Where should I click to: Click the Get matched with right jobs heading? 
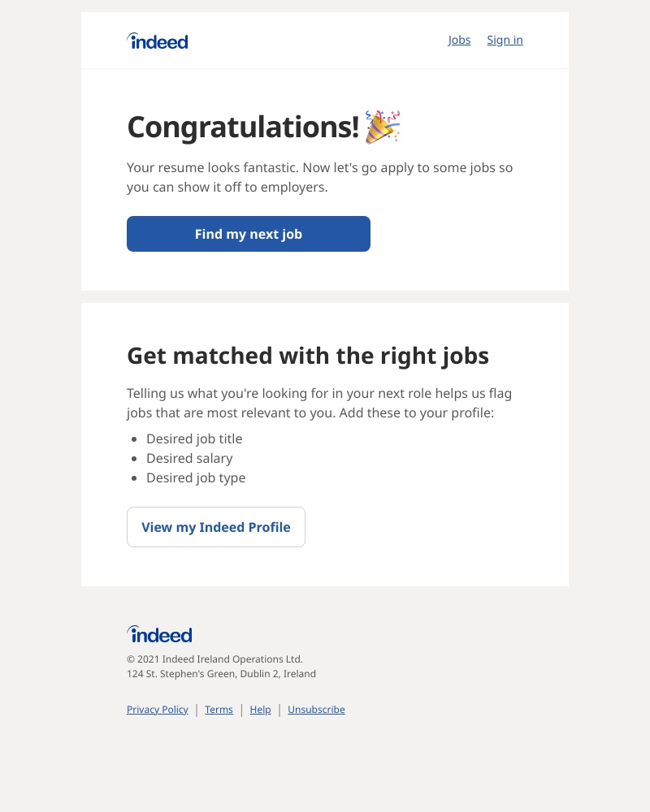[x=308, y=355]
